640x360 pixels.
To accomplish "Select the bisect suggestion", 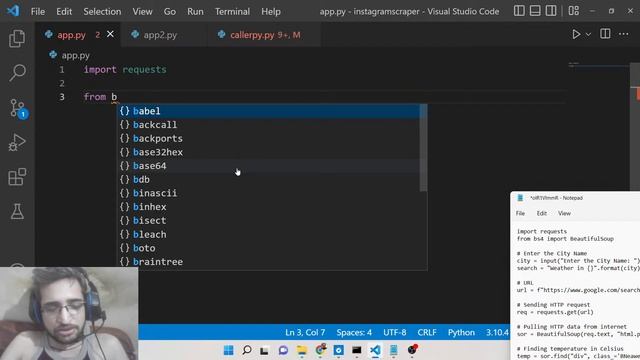I will (x=269, y=220).
